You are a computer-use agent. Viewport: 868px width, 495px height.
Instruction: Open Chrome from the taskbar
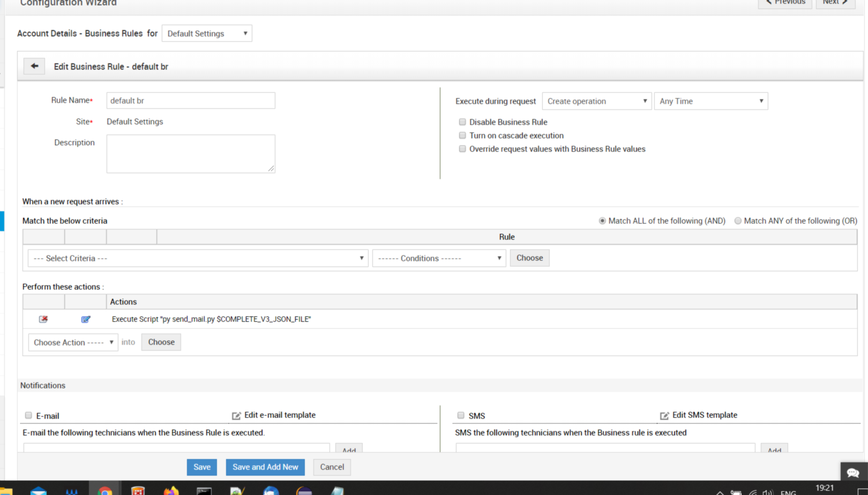(105, 491)
